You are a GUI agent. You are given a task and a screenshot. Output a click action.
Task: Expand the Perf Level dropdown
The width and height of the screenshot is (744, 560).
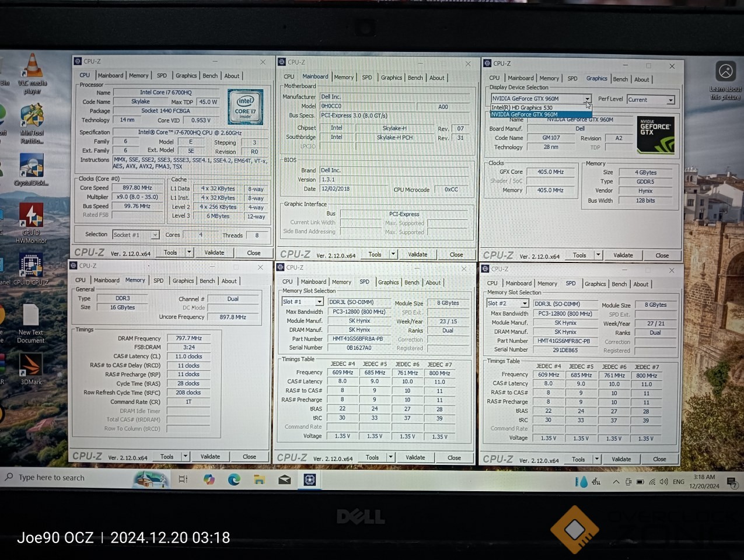[x=670, y=100]
